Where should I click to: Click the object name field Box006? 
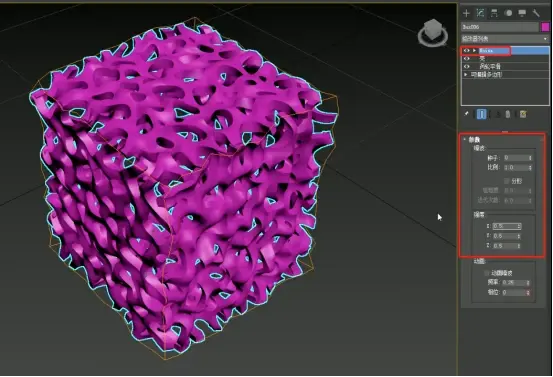500,27
